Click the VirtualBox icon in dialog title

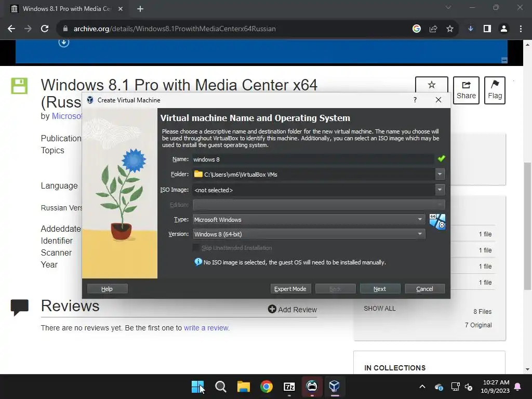click(x=90, y=100)
